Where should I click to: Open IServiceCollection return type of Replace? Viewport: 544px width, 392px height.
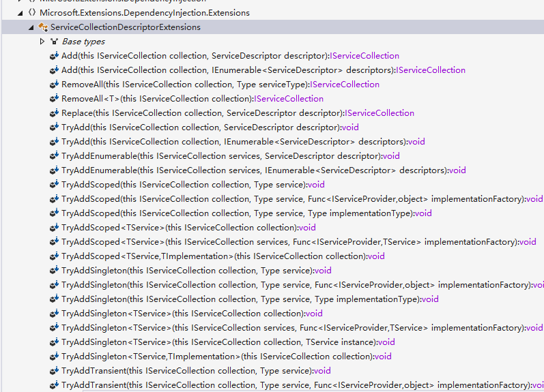(380, 113)
